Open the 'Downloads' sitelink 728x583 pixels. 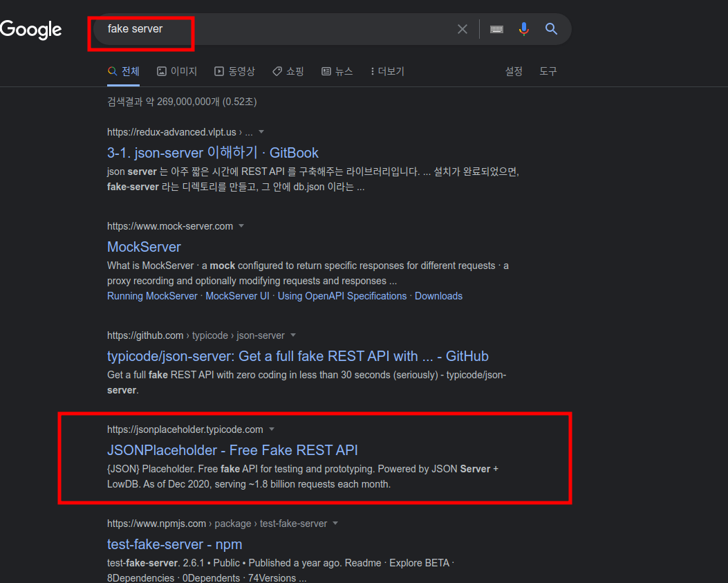coord(438,296)
